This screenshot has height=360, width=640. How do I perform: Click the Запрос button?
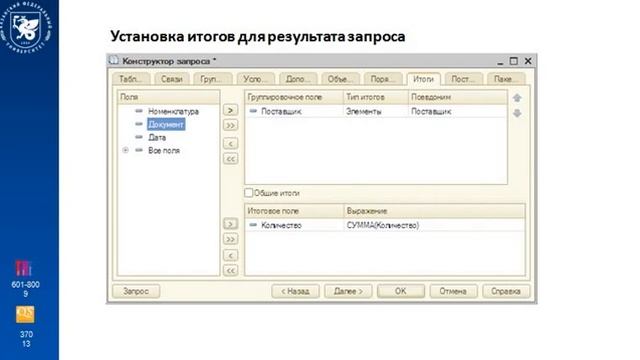(x=136, y=291)
